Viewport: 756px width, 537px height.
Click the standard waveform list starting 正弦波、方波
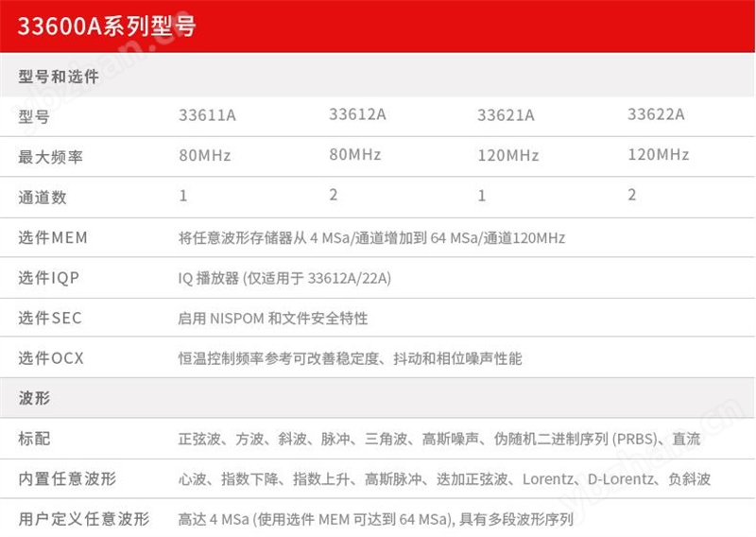click(439, 439)
